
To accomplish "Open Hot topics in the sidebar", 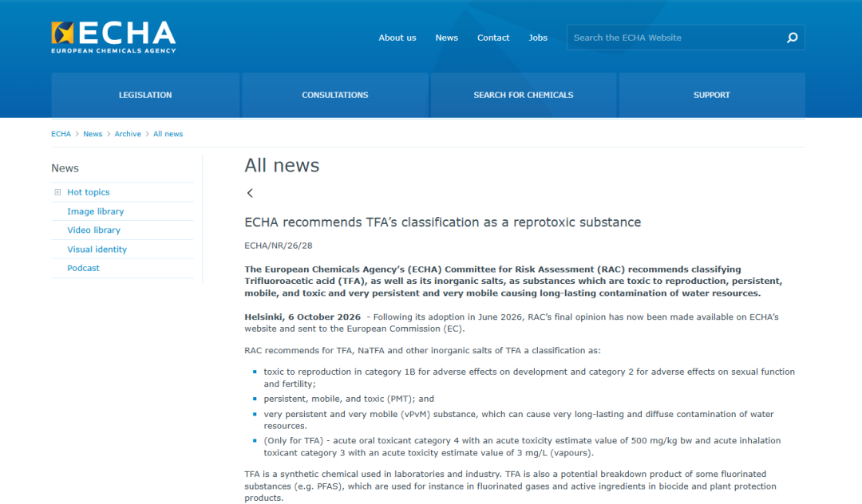I will coord(89,192).
